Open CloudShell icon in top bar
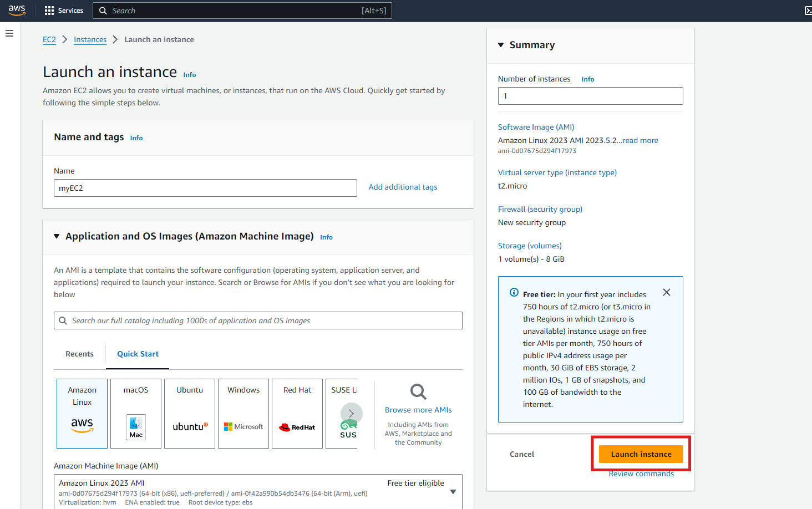Image resolution: width=812 pixels, height=509 pixels. 808,11
